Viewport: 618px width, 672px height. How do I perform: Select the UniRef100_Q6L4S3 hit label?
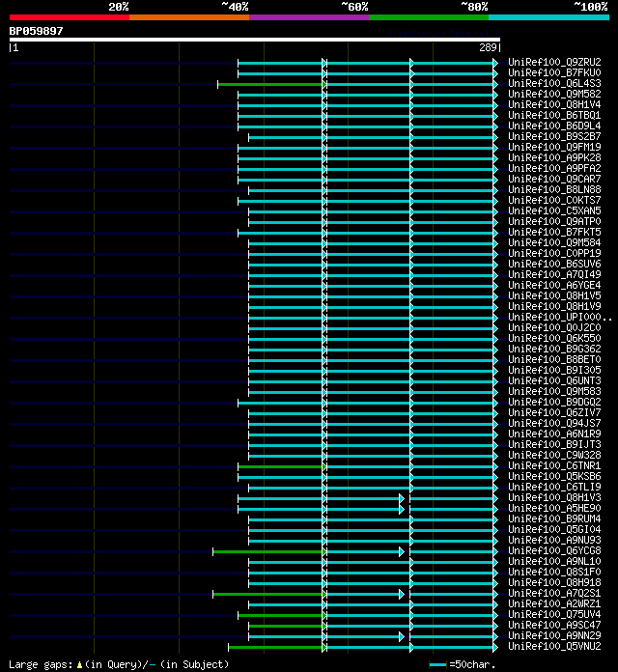(554, 84)
